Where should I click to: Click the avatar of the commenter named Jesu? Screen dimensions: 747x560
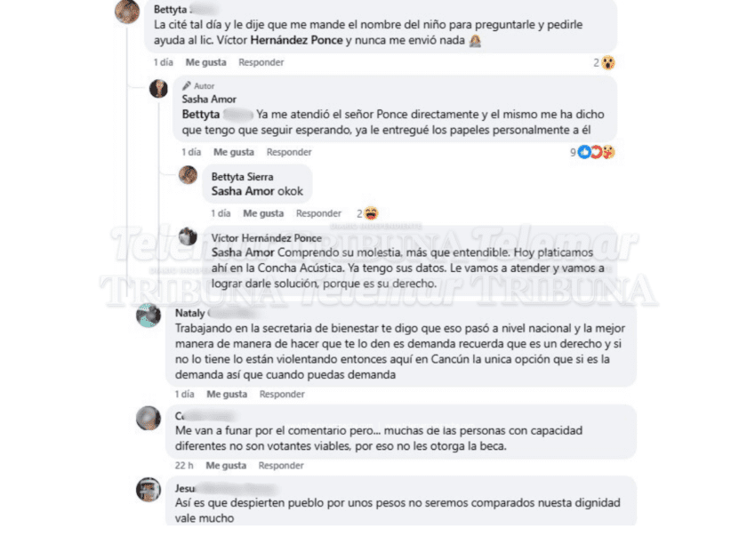click(x=149, y=490)
